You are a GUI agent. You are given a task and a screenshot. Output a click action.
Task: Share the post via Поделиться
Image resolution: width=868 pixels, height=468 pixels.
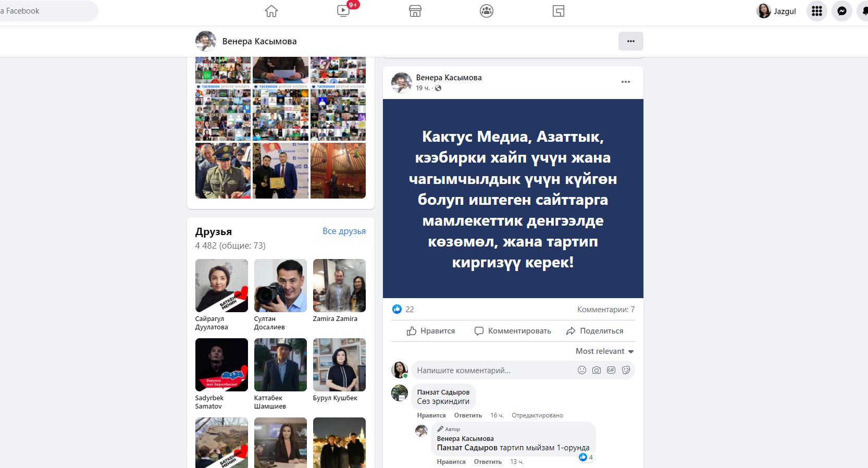click(594, 331)
